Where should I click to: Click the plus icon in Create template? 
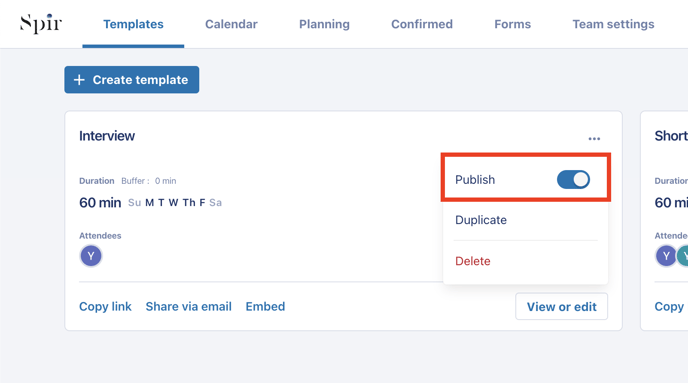click(x=79, y=80)
